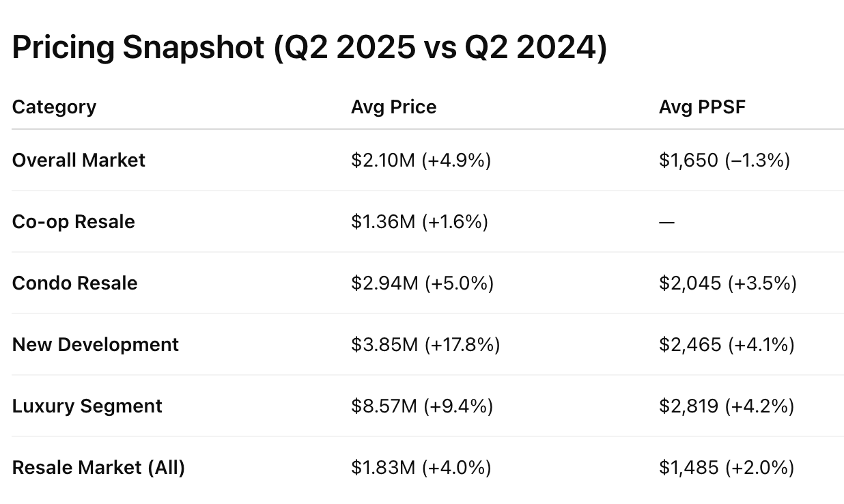The width and height of the screenshot is (844, 504).
Task: Click the Resale Market (All) label
Action: 98,468
